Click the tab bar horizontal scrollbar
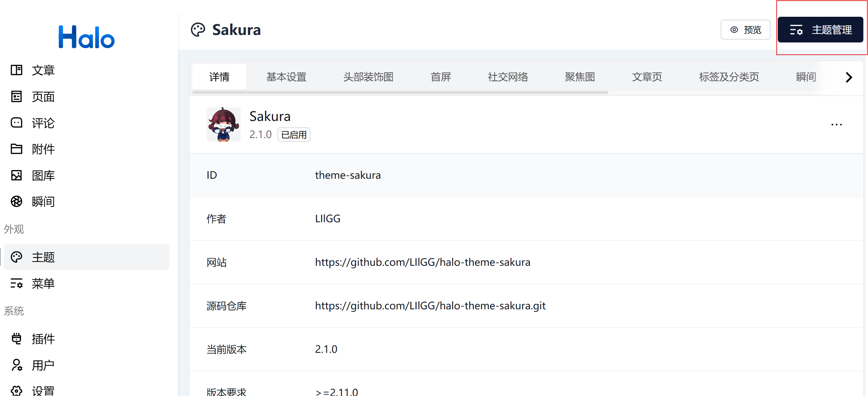The image size is (868, 396). coord(400,92)
